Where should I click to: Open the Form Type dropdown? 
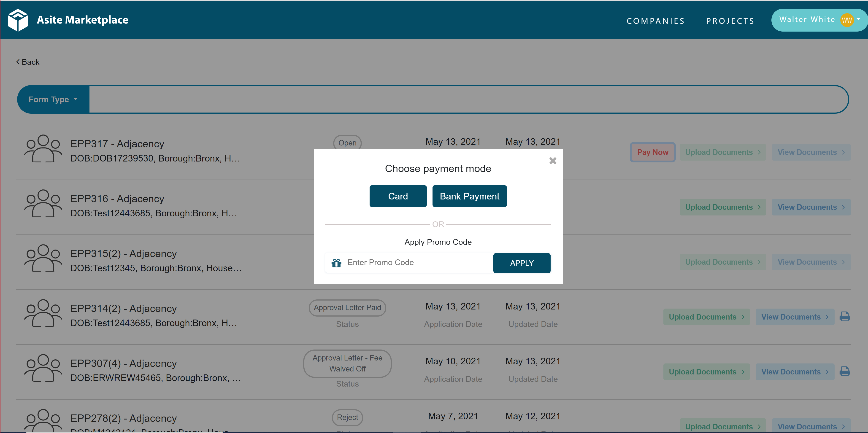point(53,99)
